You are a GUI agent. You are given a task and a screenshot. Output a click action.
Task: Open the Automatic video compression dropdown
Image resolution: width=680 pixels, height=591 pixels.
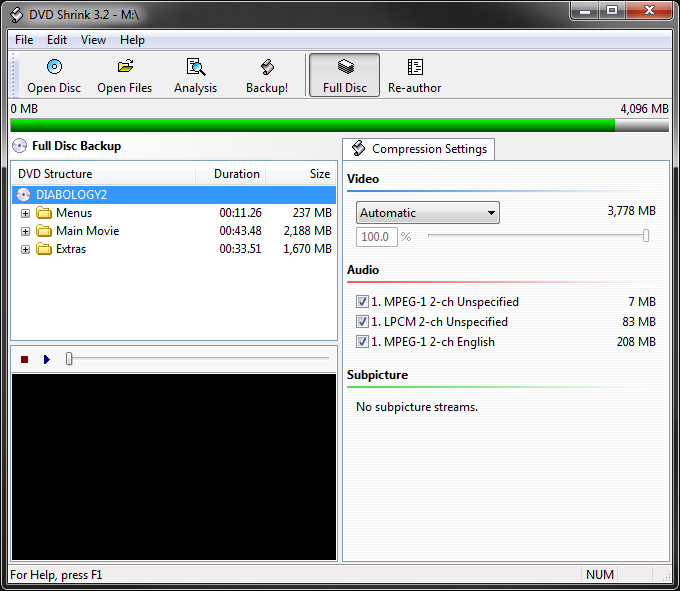[428, 213]
